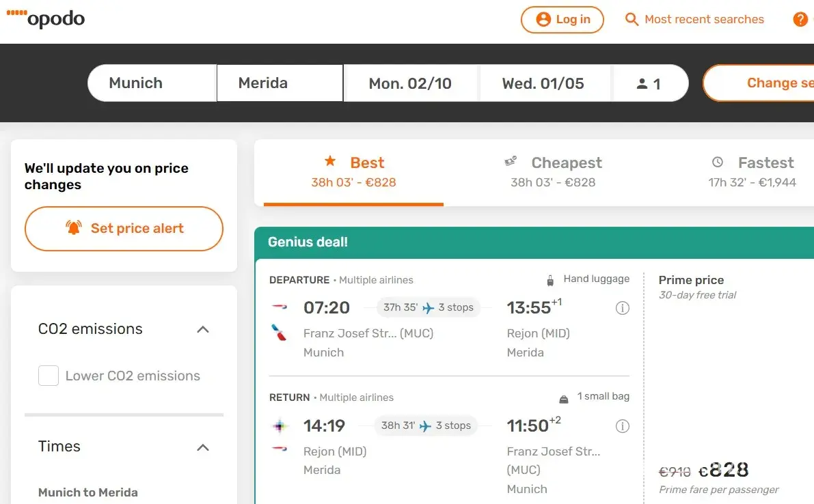
Task: Open the Most recent searches link
Action: 704,19
